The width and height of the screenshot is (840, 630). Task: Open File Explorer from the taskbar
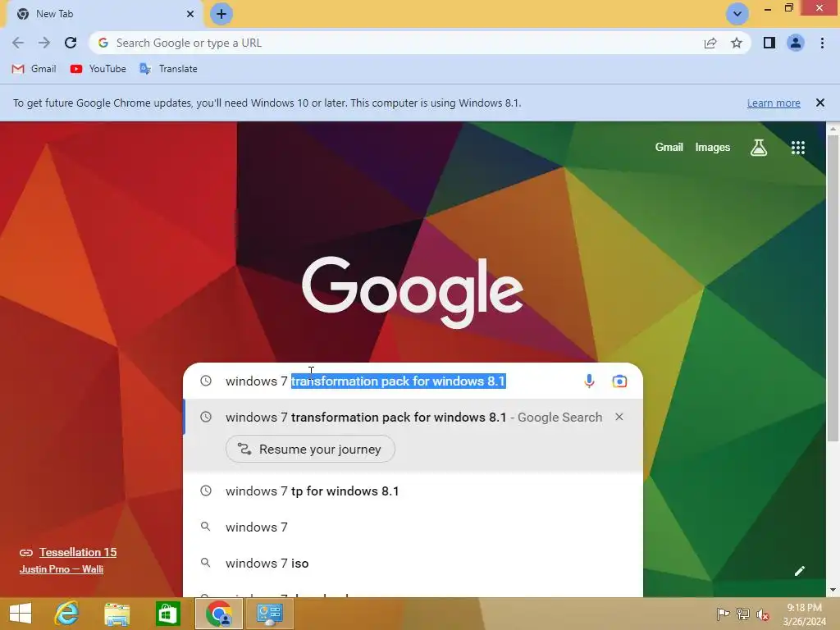click(x=117, y=614)
